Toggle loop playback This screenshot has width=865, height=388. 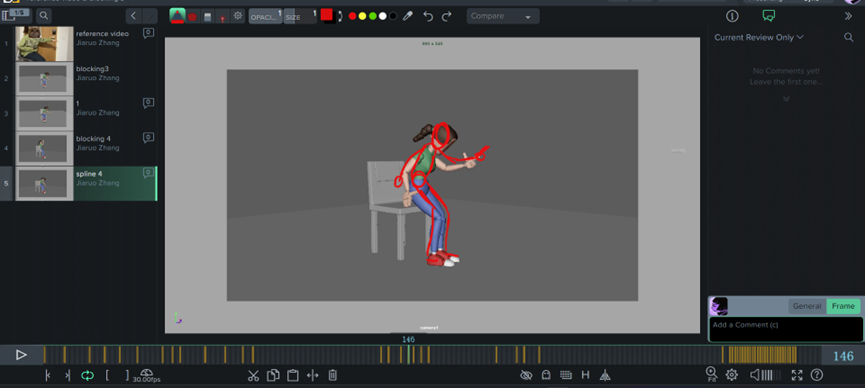(87, 375)
